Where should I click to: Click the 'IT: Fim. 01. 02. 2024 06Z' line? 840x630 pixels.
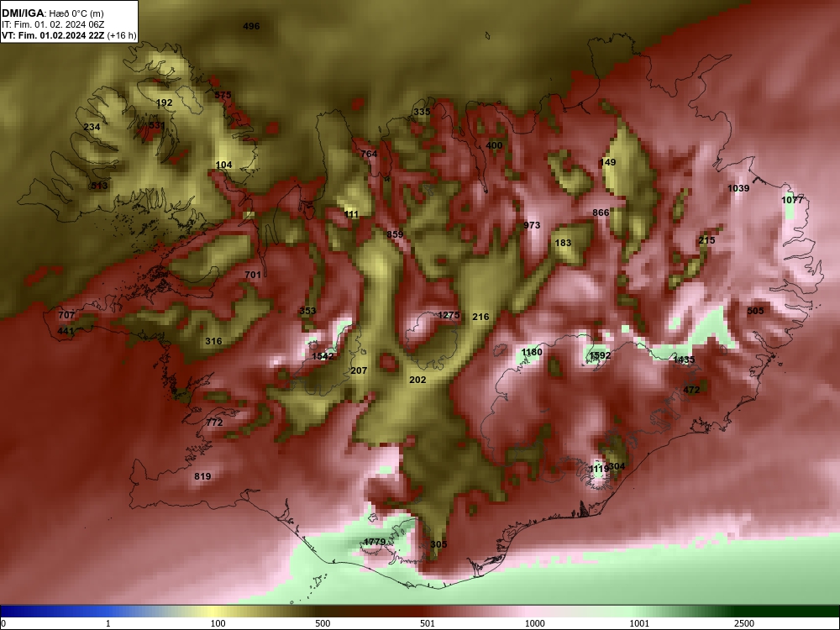pyautogui.click(x=51, y=24)
